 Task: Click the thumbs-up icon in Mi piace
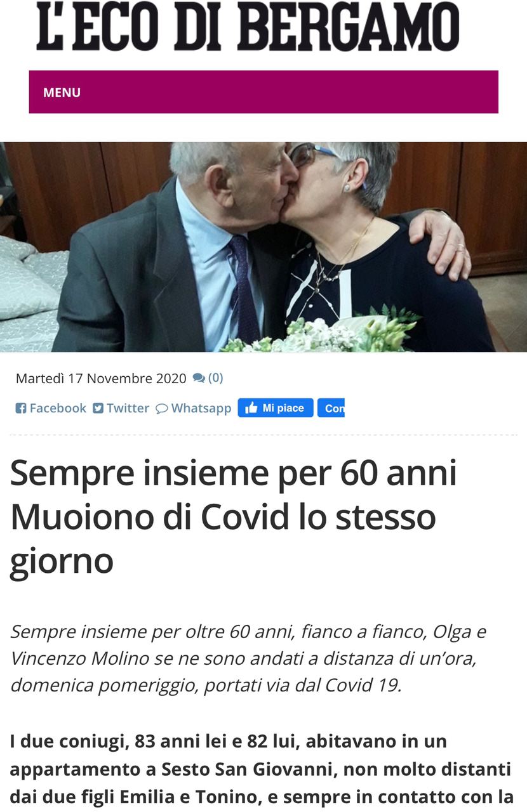251,408
